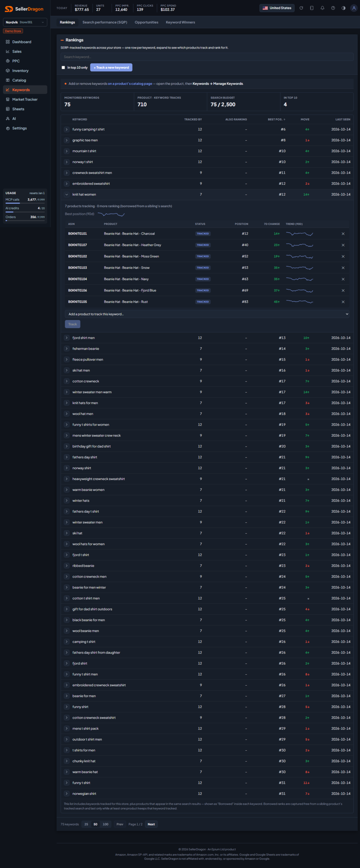Open the help question mark icon
The height and width of the screenshot is (868, 360).
coord(333,8)
